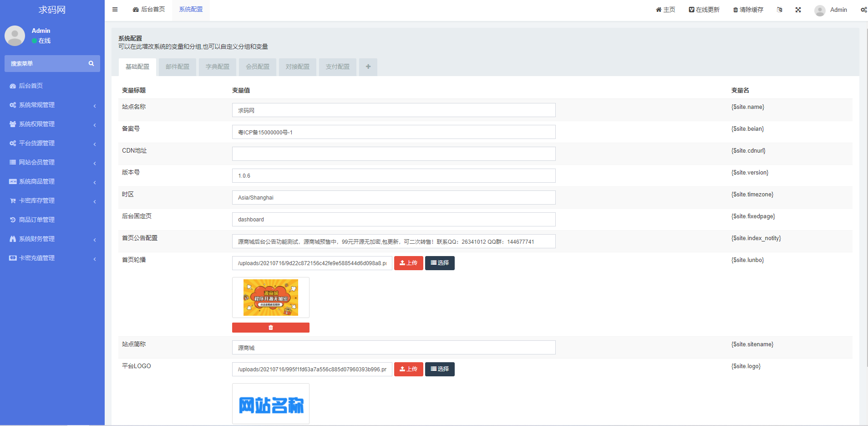Toggle the hamburger sidebar menu icon
Viewport: 868px width, 426px height.
[115, 10]
